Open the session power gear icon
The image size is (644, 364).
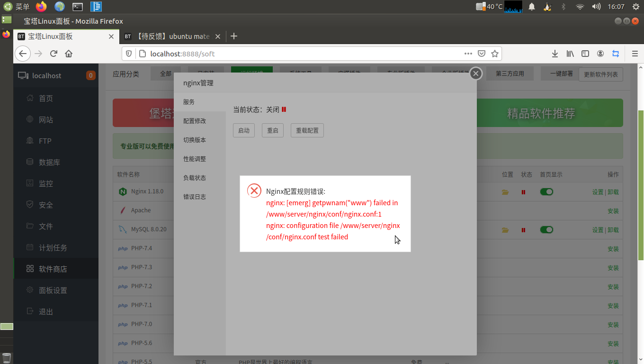pyautogui.click(x=635, y=7)
